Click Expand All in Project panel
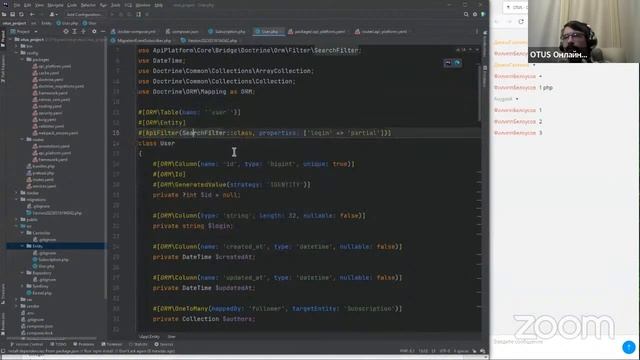 [74, 31]
